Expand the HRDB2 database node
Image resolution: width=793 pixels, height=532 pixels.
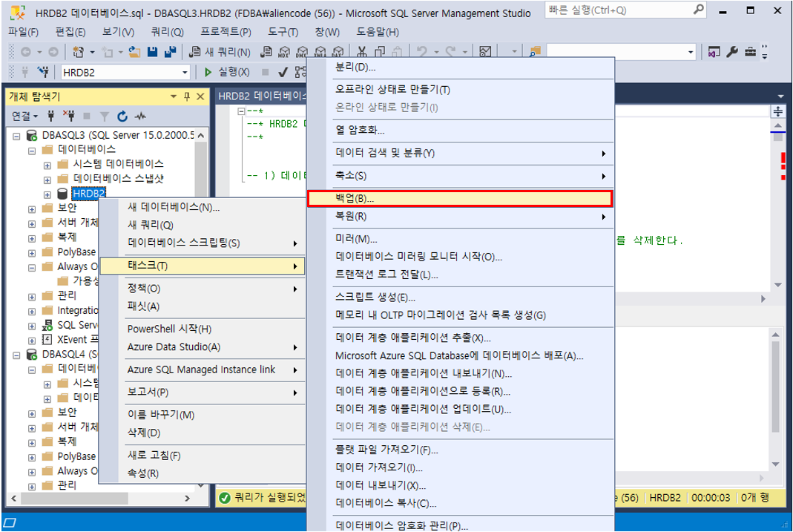click(47, 194)
